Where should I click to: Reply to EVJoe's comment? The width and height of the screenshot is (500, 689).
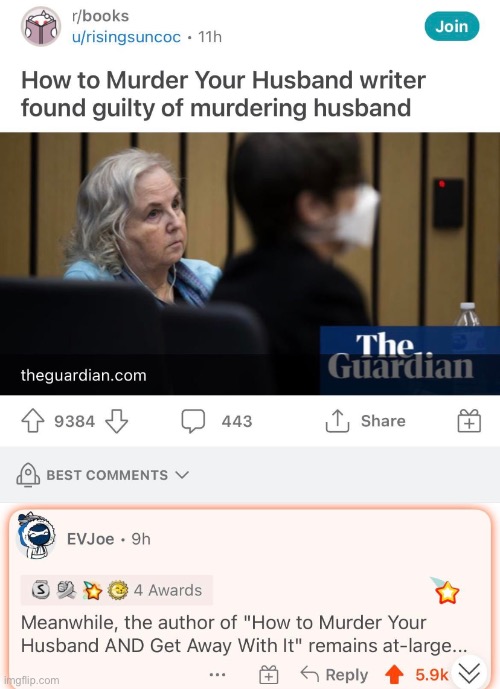pos(334,674)
